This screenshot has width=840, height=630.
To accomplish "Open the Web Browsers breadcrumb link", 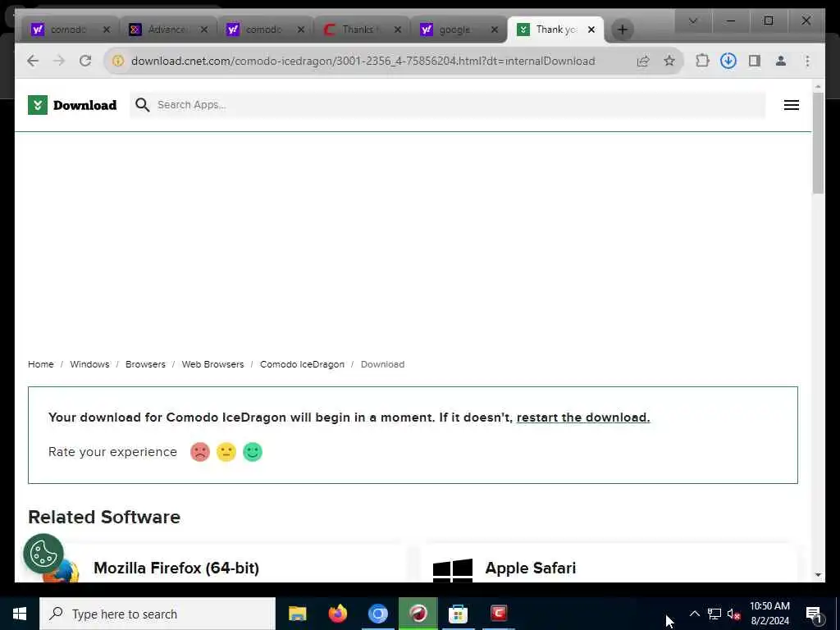I will tap(212, 364).
